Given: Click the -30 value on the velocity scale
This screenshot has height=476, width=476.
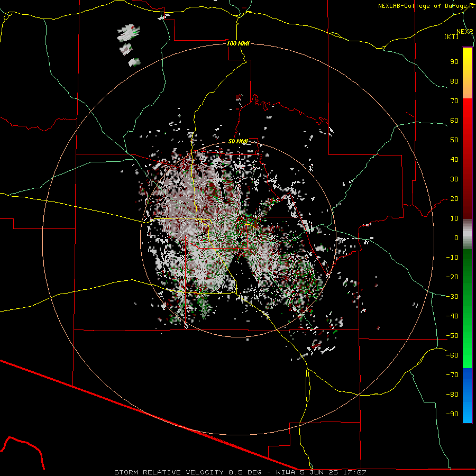Looking at the screenshot, I should (x=452, y=297).
